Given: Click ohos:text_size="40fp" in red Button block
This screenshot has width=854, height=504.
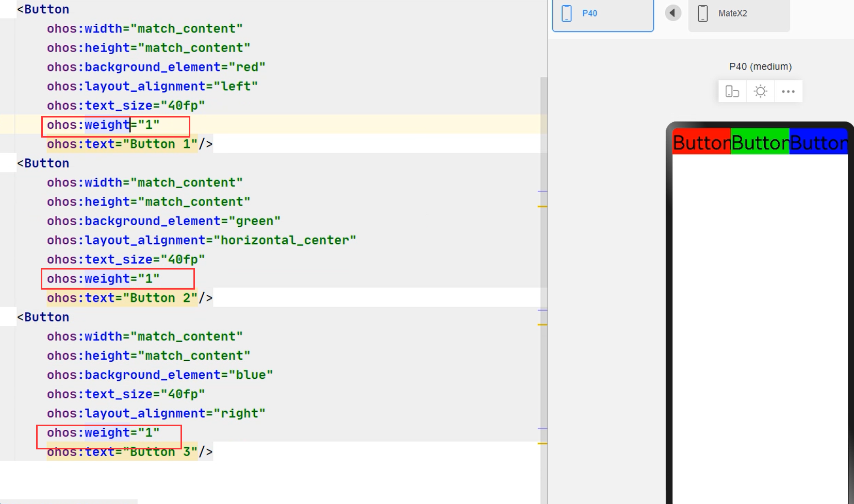Looking at the screenshot, I should [126, 106].
